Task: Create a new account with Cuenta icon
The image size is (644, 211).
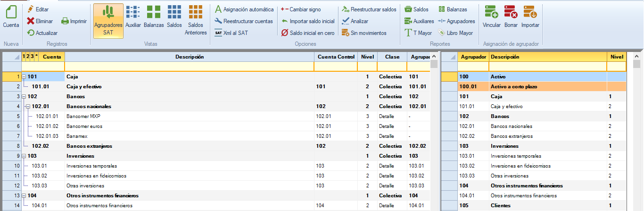Action: click(11, 17)
